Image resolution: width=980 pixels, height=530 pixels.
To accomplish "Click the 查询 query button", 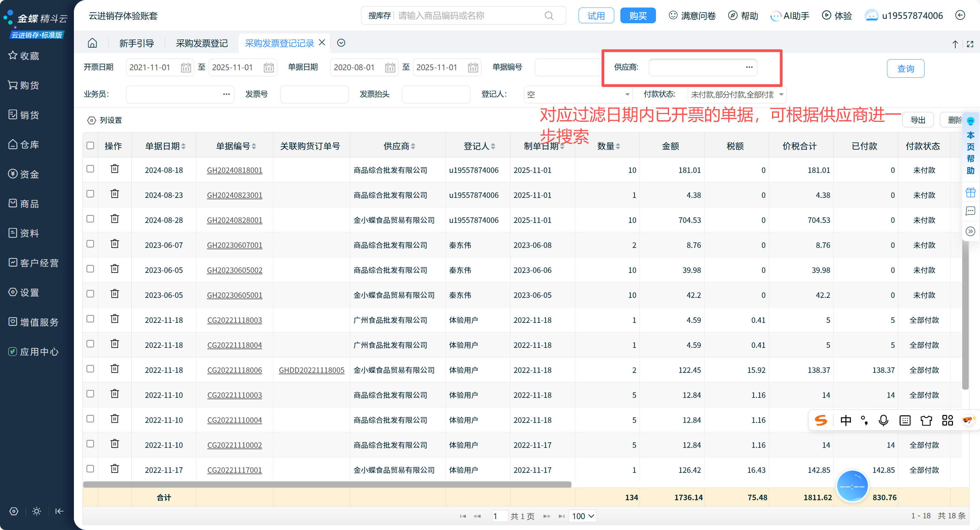I will pyautogui.click(x=905, y=68).
